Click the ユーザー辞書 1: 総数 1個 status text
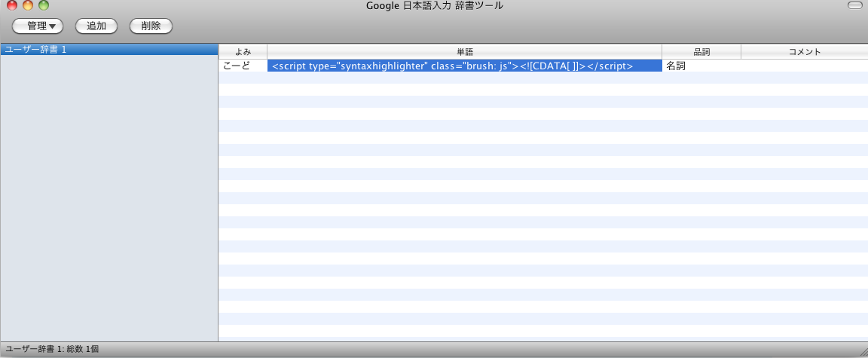This screenshot has height=358, width=868. coord(52,350)
